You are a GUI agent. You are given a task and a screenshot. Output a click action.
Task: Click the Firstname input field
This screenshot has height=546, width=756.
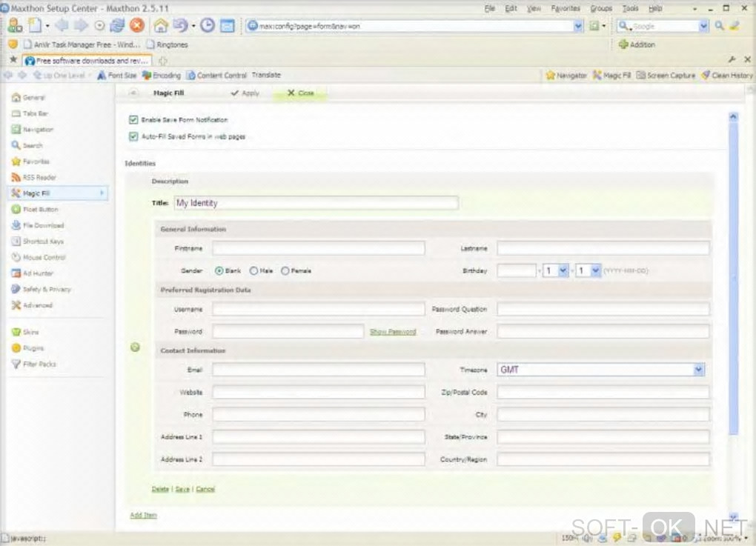coord(318,248)
